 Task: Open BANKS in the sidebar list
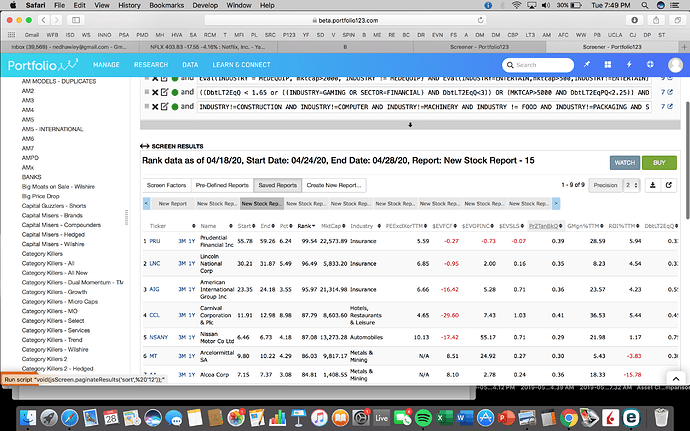click(x=31, y=177)
